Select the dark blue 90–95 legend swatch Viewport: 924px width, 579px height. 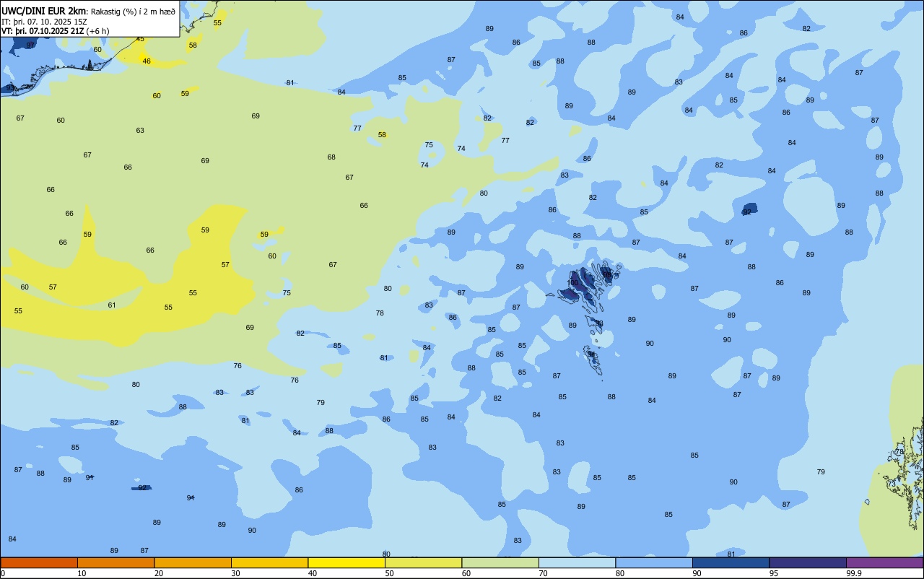(x=731, y=562)
